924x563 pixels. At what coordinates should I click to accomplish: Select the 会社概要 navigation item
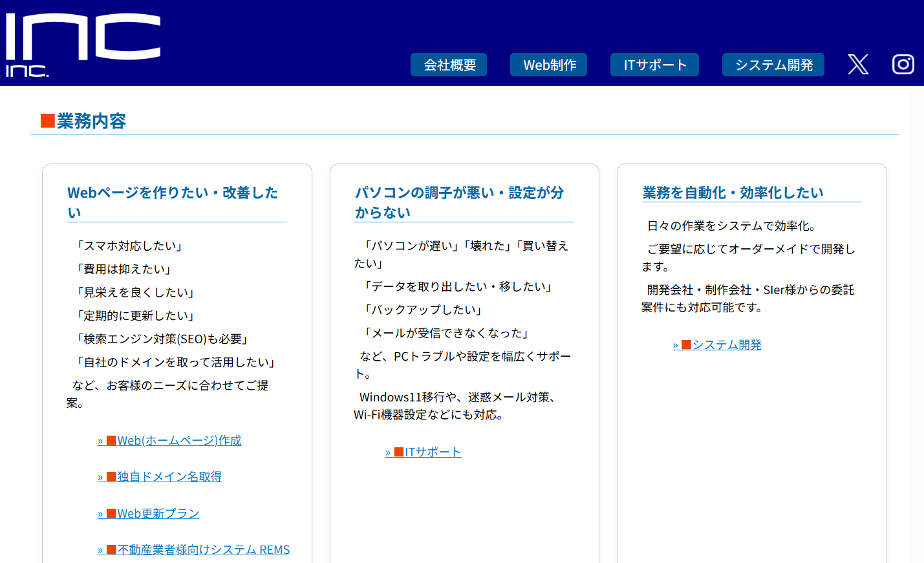[449, 64]
